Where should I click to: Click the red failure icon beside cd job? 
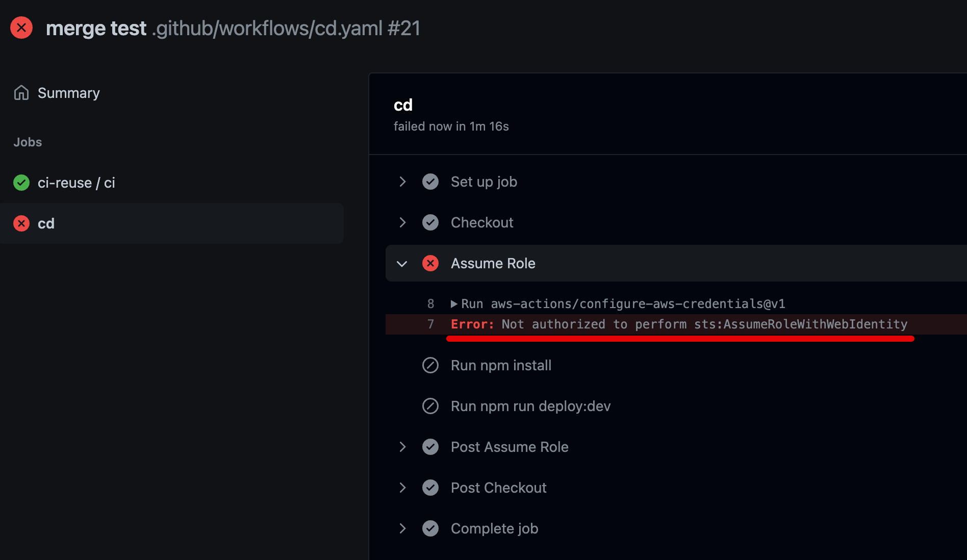pos(21,223)
